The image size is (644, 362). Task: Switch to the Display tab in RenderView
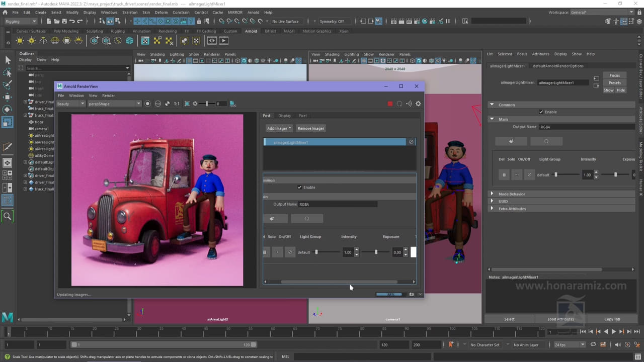click(x=284, y=116)
